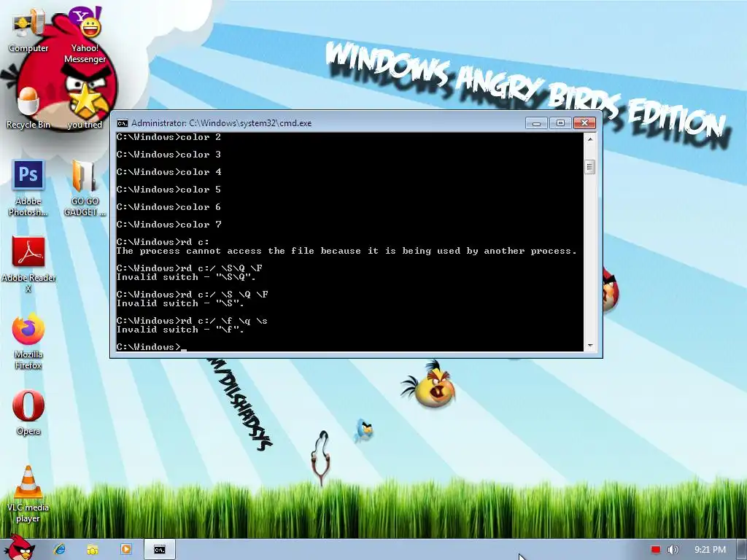
Task: Click the cmd scrollbar up arrow
Action: 589,139
